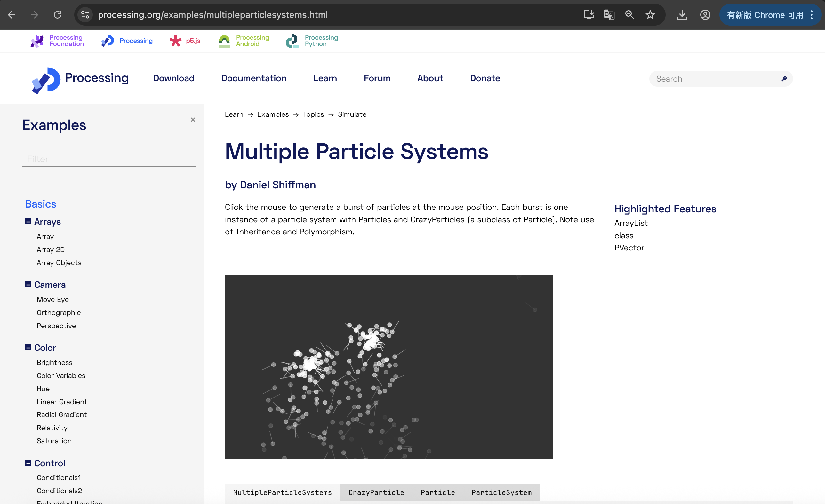Image resolution: width=825 pixels, height=504 pixels.
Task: Collapse the Control section
Action: tap(28, 463)
